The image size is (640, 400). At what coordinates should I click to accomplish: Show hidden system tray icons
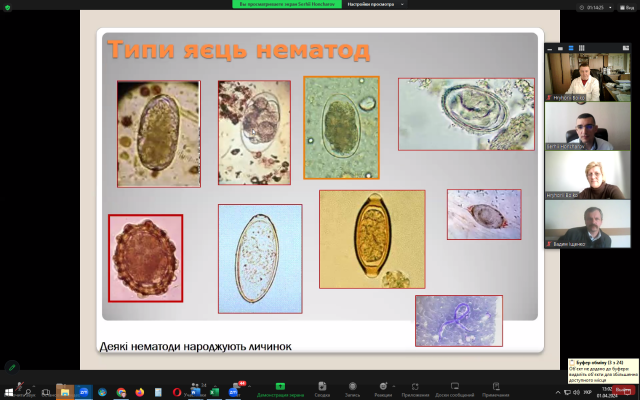557,393
